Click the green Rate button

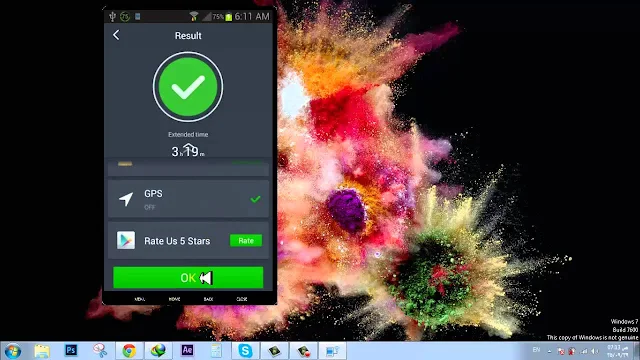[246, 240]
